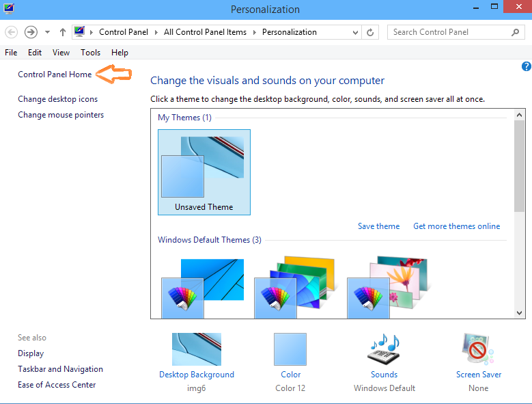
Task: Open Ease of Access Center link
Action: tap(57, 385)
